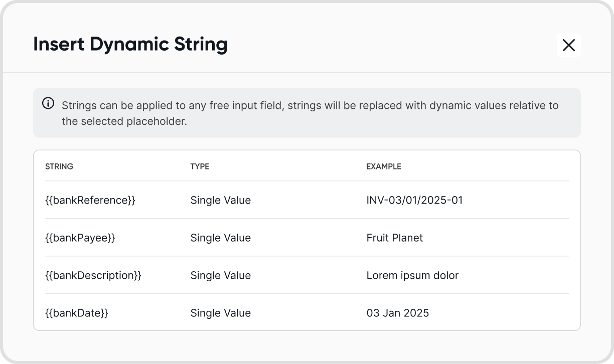614x364 pixels.
Task: Click the 'selected placeholder' line of banner text
Action: click(124, 121)
